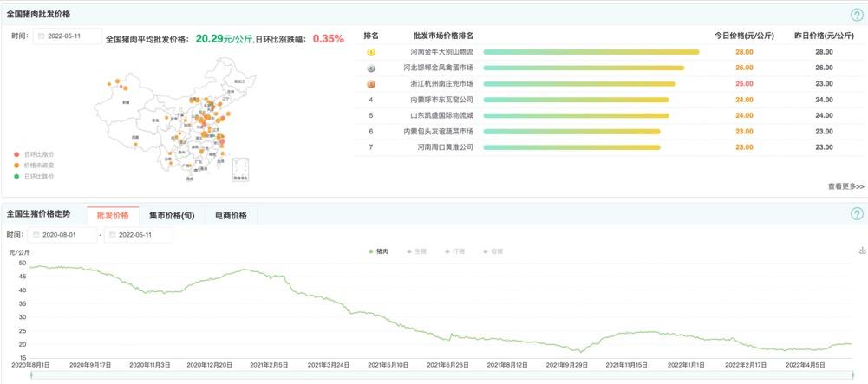Grab the left handle of chart range slider
Screen dimensions: 868x384
click(x=31, y=375)
